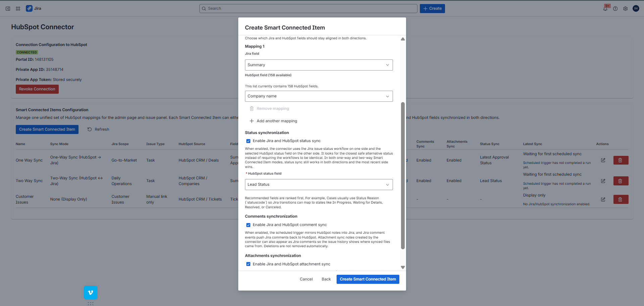Image resolution: width=644 pixels, height=306 pixels.
Task: Open the settings gear icon
Action: (x=626, y=8)
